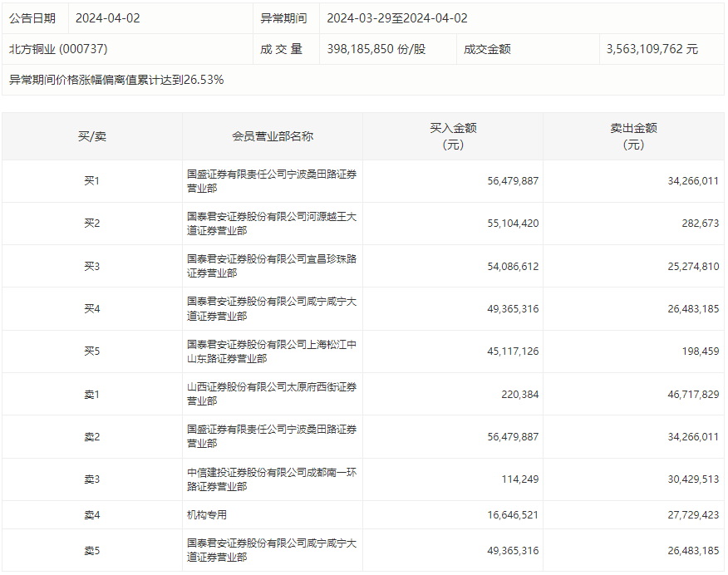Click 国泰君安上海松江中山东路证券营业部 name
The width and height of the screenshot is (728, 575).
point(272,351)
